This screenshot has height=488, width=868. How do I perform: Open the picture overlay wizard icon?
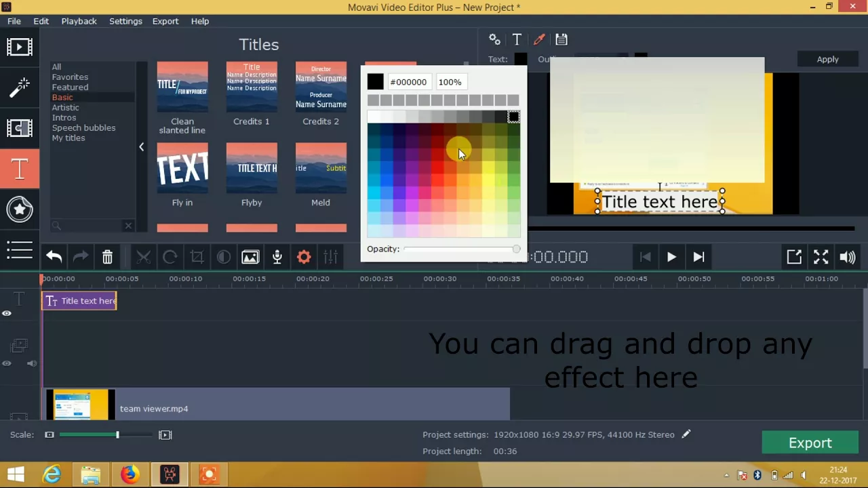click(x=250, y=257)
